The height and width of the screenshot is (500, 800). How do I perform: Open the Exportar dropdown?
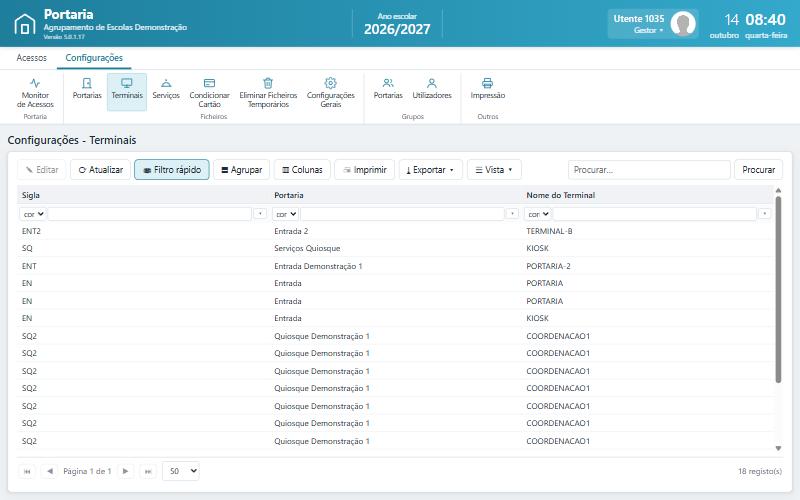tap(431, 169)
